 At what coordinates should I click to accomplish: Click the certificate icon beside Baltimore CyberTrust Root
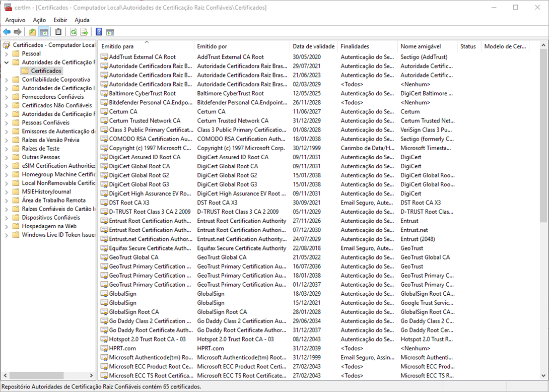tap(104, 93)
